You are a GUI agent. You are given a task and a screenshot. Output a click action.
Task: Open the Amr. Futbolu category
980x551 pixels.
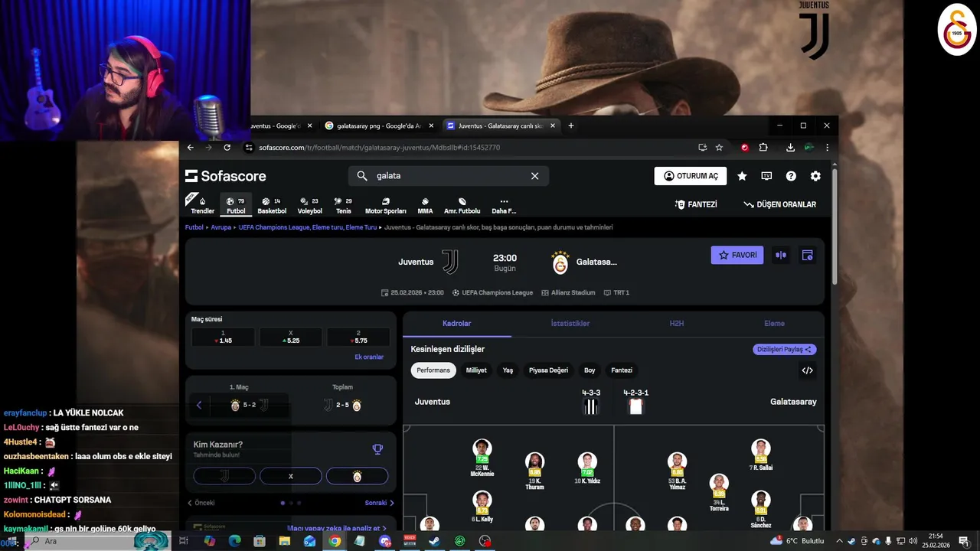click(462, 205)
